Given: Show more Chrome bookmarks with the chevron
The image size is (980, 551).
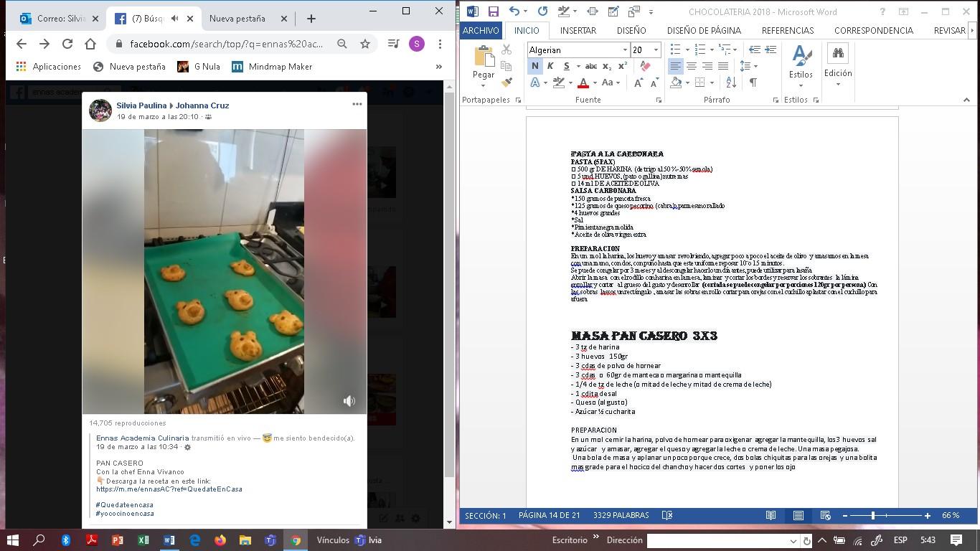Looking at the screenshot, I should 439,67.
